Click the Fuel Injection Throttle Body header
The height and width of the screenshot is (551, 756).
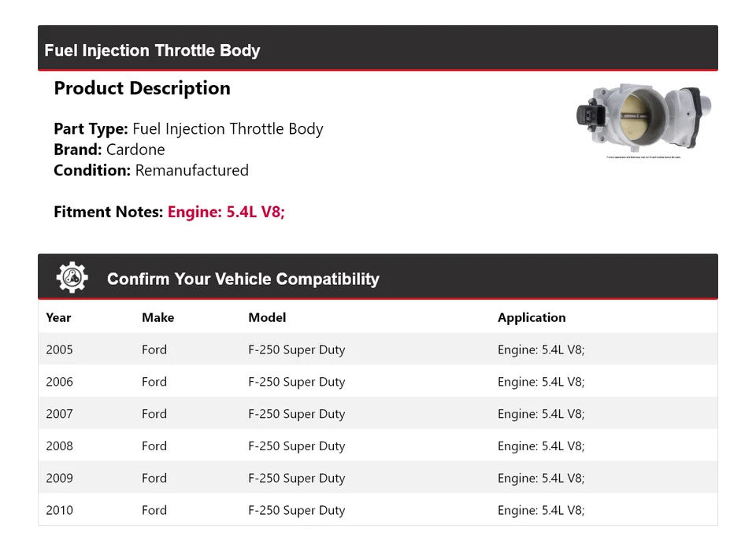[x=152, y=50]
